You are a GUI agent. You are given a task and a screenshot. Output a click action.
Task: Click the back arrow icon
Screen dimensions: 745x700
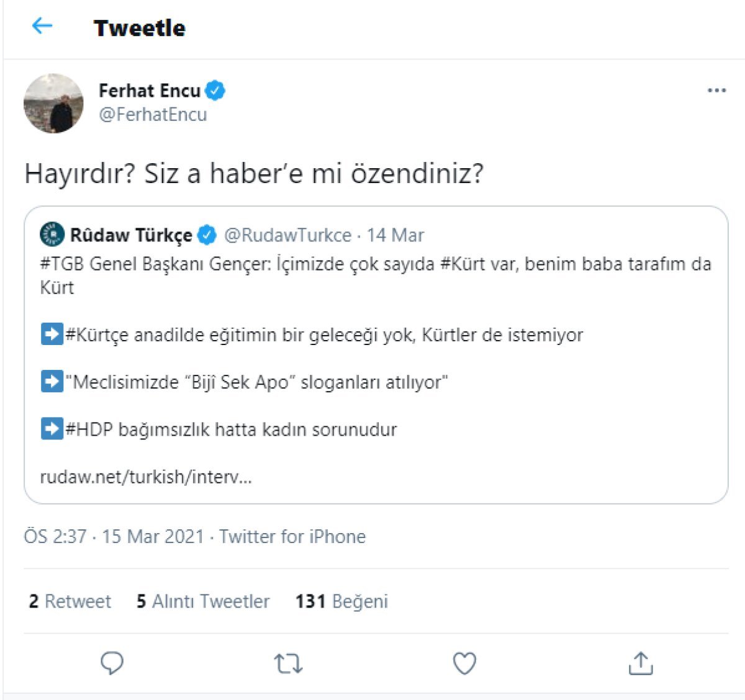(x=42, y=26)
